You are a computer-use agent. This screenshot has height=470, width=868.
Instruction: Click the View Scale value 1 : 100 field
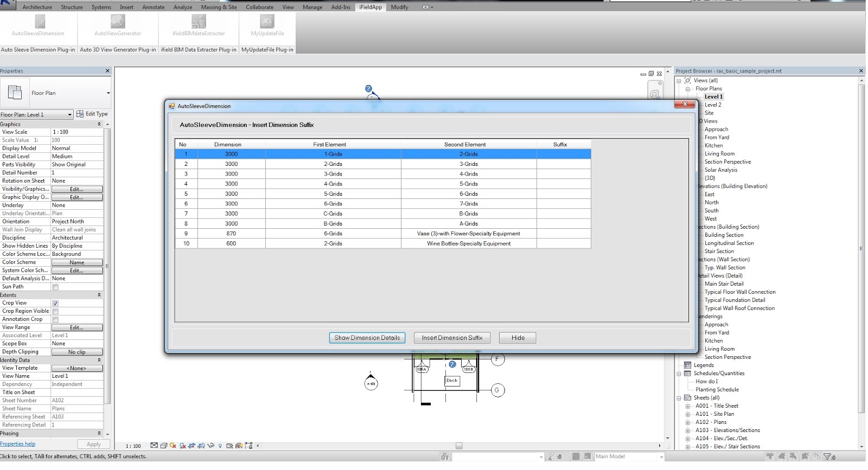click(77, 132)
